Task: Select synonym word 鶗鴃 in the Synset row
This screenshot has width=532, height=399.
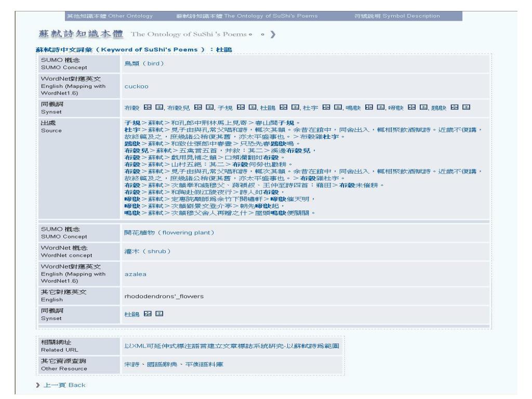Action: [438, 108]
